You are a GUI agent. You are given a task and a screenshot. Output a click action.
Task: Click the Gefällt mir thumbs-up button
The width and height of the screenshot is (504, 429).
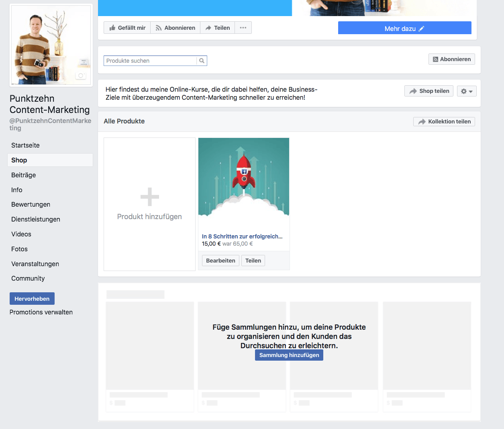(127, 28)
